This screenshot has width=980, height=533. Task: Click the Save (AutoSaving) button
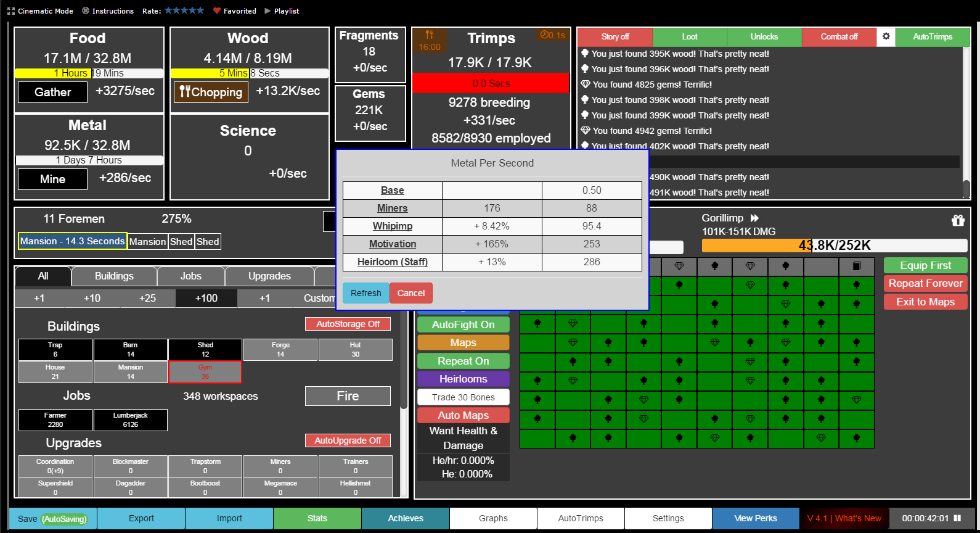click(x=53, y=519)
